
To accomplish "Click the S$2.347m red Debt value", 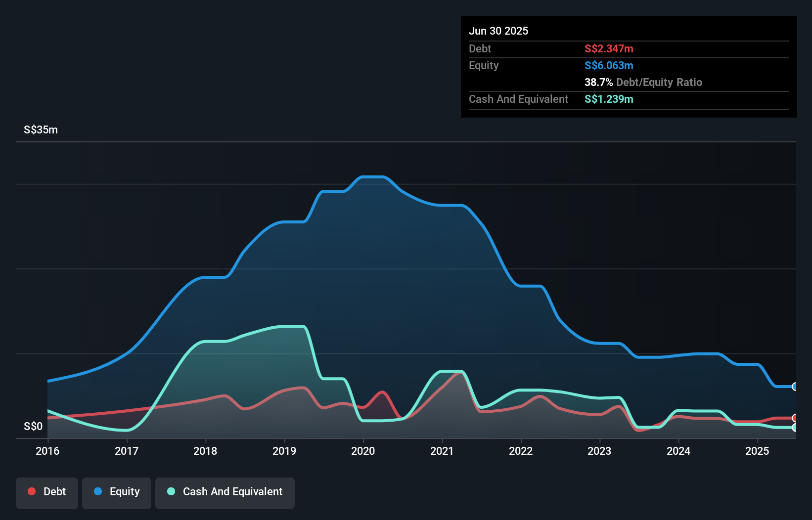I will point(609,48).
